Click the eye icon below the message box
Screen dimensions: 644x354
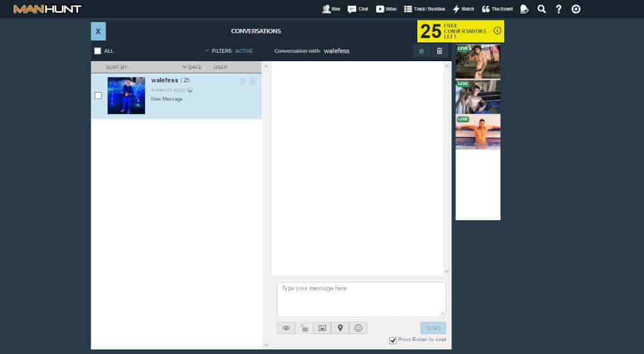coord(287,328)
